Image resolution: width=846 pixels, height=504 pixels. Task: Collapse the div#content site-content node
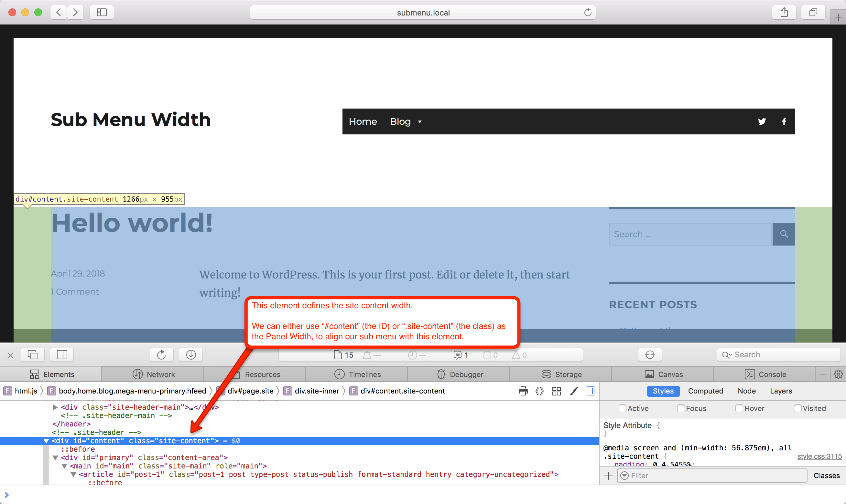46,440
